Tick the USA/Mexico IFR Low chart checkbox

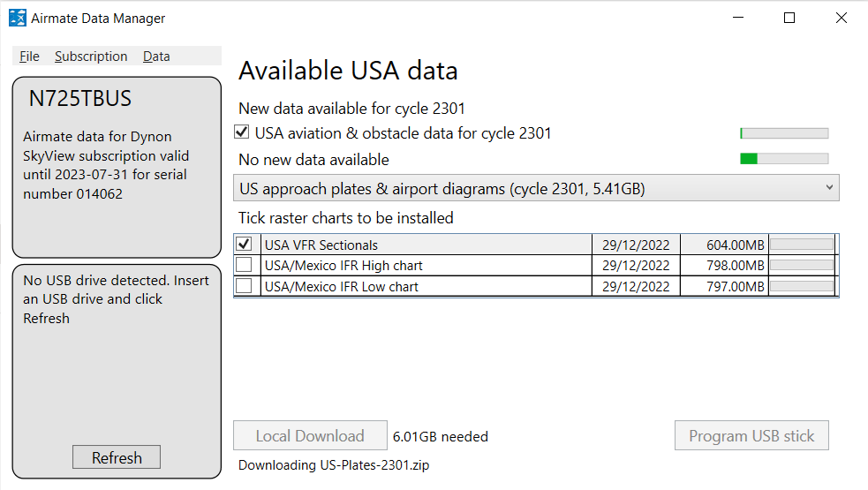[245, 286]
